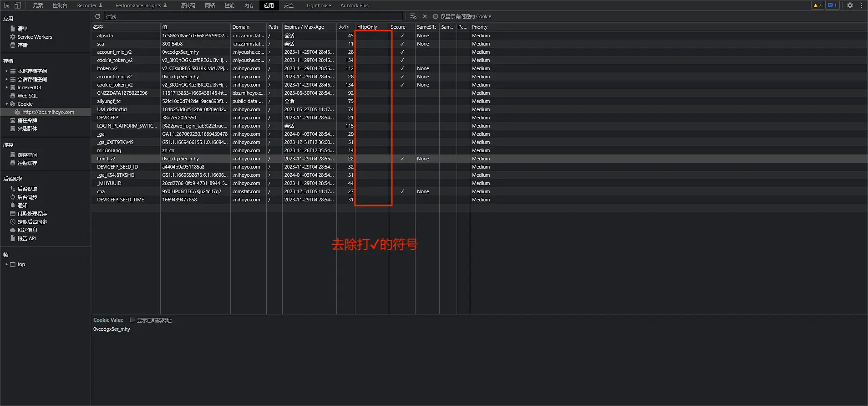The width and height of the screenshot is (868, 406).
Task: Select the ltoken_v2 cookie row
Action: click(x=479, y=68)
